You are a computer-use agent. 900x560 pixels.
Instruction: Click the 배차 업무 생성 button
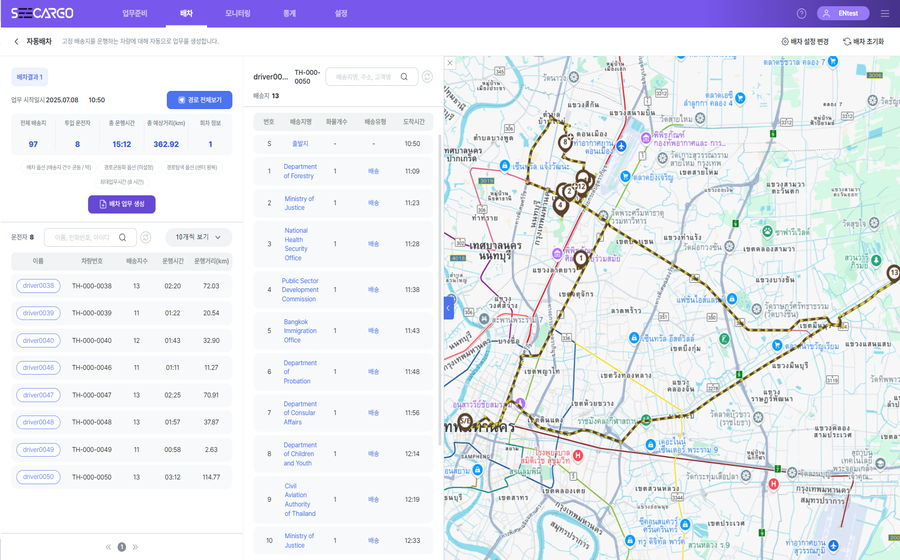pos(121,204)
